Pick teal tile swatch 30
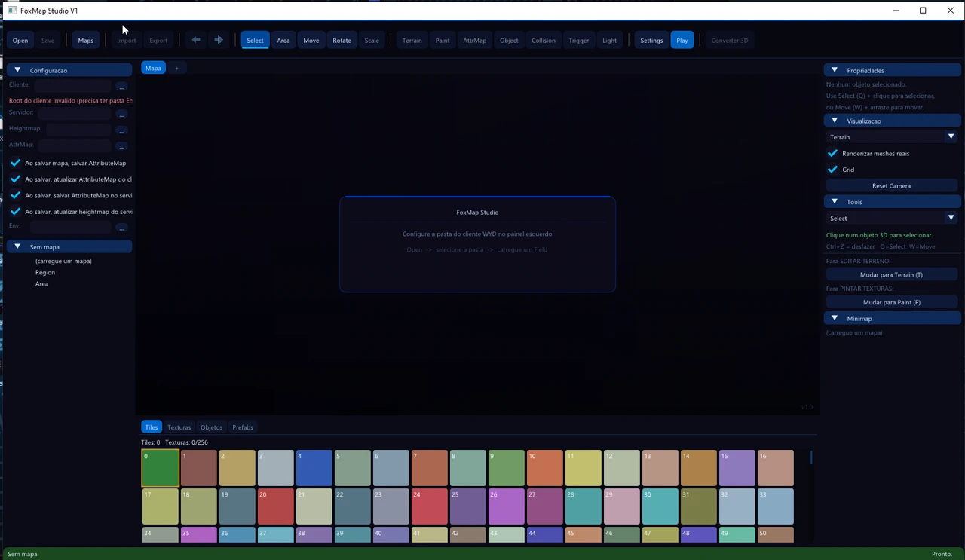This screenshot has width=965, height=560. pos(660,506)
